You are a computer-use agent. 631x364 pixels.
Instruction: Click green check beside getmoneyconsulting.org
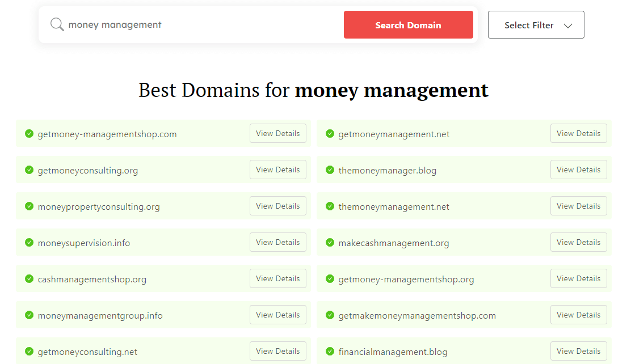point(29,170)
